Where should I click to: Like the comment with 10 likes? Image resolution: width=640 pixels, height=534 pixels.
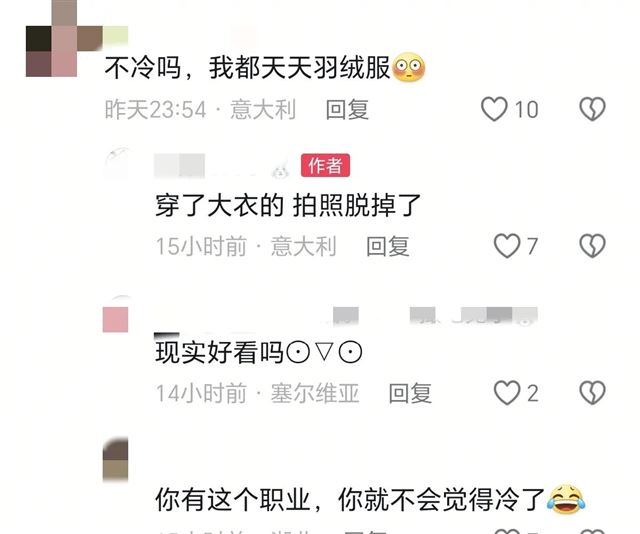(494, 109)
